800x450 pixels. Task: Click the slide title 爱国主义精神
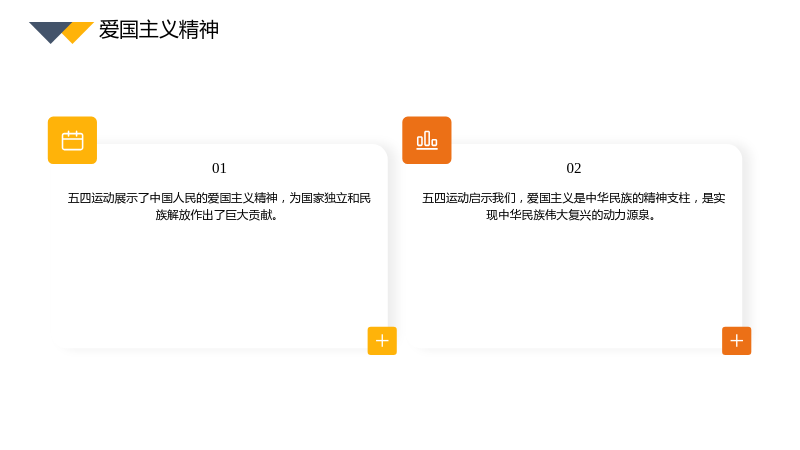click(x=159, y=30)
